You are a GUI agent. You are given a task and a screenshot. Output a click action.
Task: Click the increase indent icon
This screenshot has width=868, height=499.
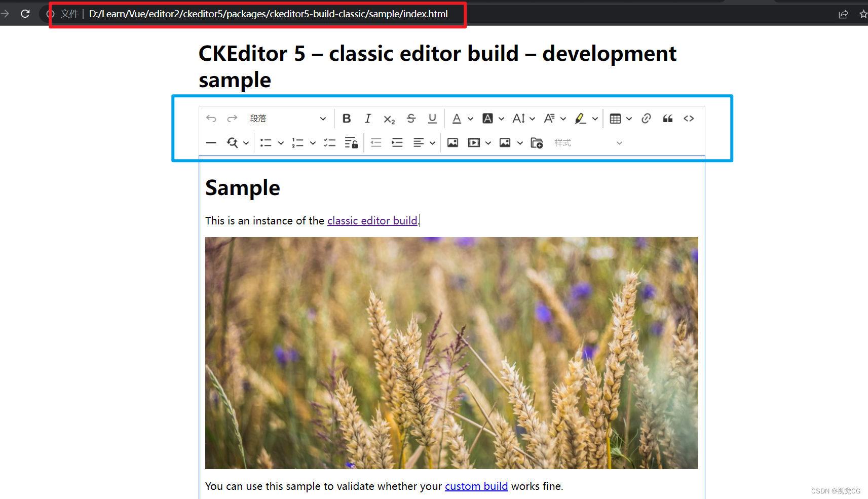(397, 143)
